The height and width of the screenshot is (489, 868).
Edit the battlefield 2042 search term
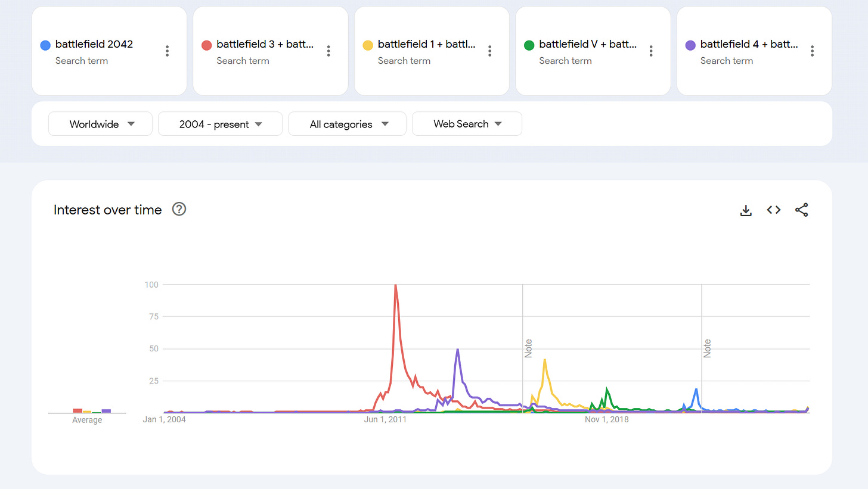[x=94, y=44]
